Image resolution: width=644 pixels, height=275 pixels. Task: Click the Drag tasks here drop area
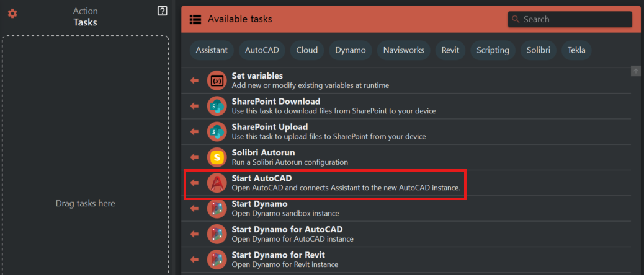pos(86,155)
